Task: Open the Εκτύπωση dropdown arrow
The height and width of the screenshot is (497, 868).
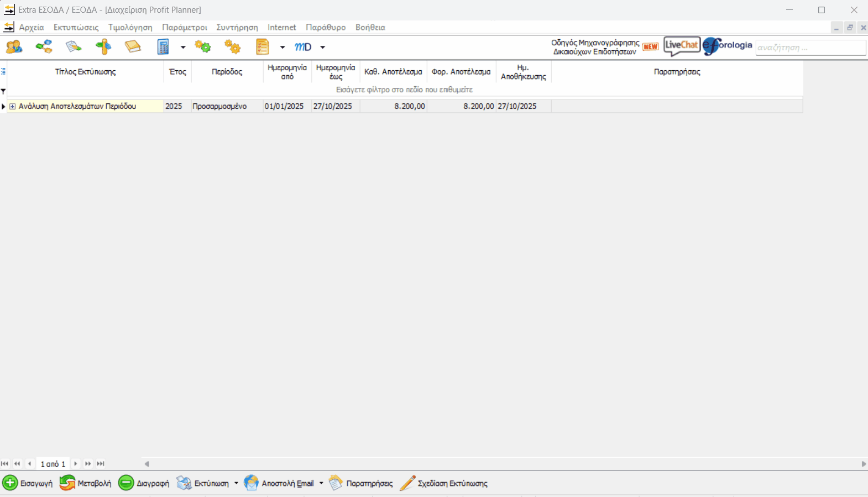Action: (236, 483)
